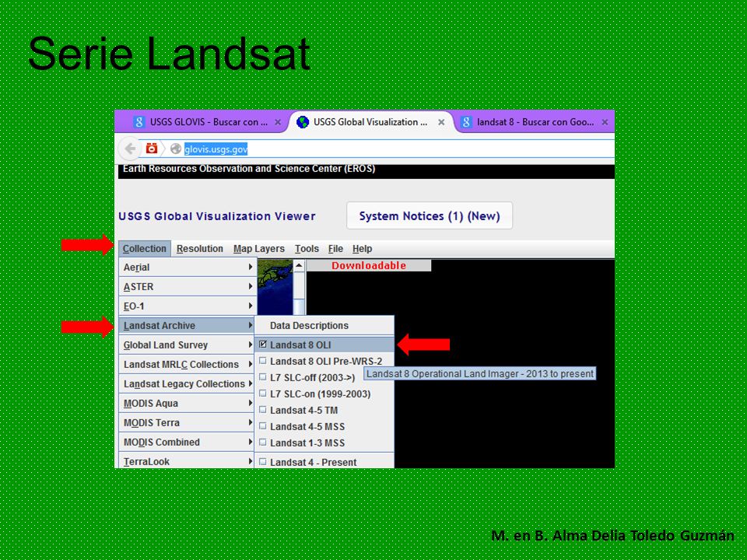Click the locator map thumbnail
The image size is (747, 560).
click(275, 287)
